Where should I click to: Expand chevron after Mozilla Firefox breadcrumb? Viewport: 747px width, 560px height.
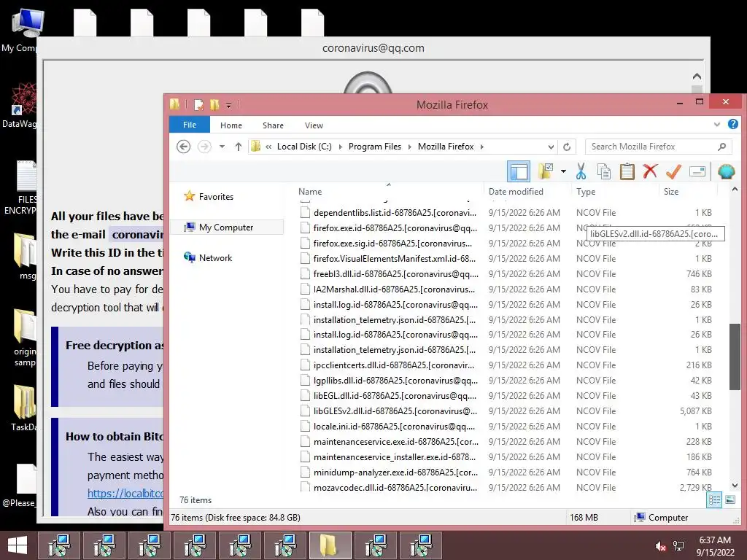[x=482, y=147]
